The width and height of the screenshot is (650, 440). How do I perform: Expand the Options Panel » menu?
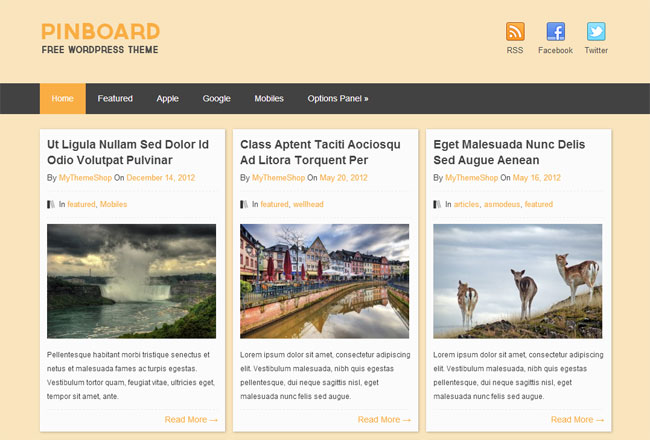click(x=338, y=98)
